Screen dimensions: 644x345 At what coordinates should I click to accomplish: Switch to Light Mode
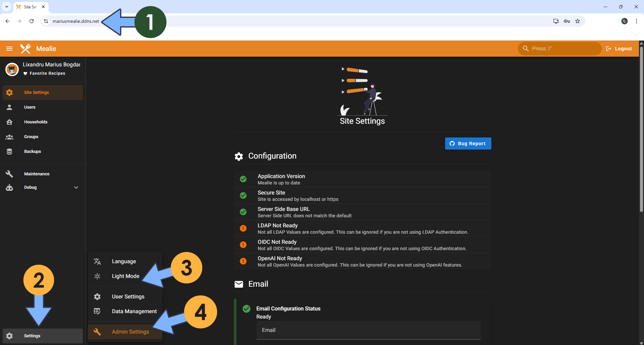point(125,276)
